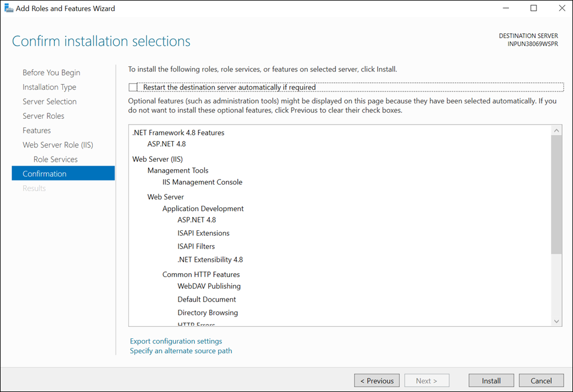Switch to Server Roles page
573x392 pixels.
tap(43, 116)
